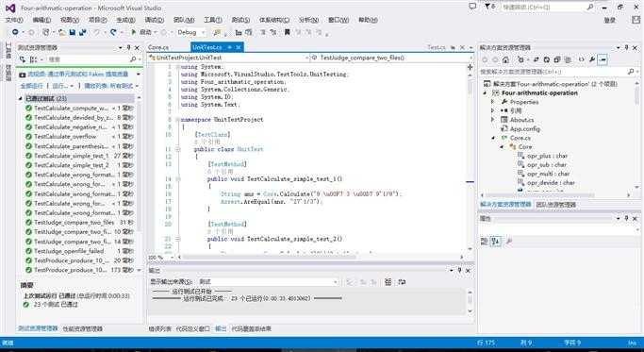This screenshot has height=352, width=644.
Task: Open the Edit menu
Action: coord(41,20)
